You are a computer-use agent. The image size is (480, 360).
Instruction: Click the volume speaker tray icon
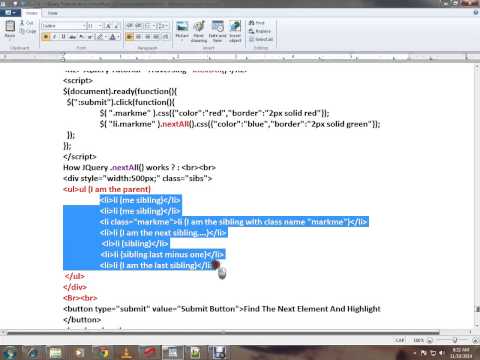click(441, 353)
